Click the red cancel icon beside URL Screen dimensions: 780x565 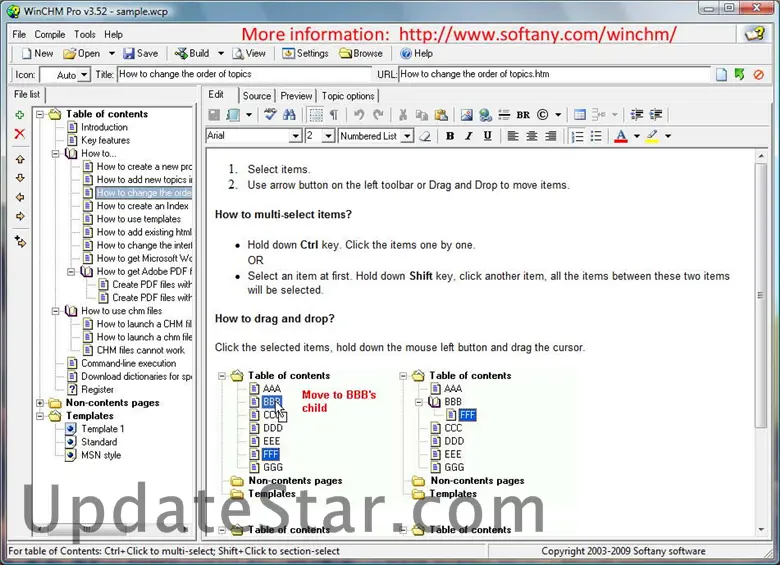coord(759,75)
